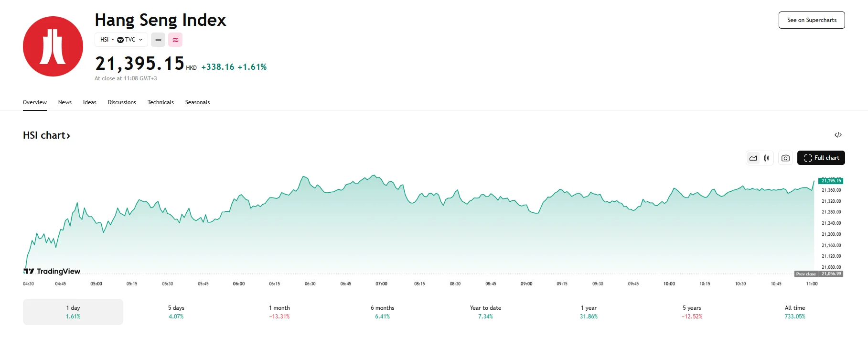Click the Hang Seng Index red logo
The width and height of the screenshot is (868, 339).
pos(53,46)
